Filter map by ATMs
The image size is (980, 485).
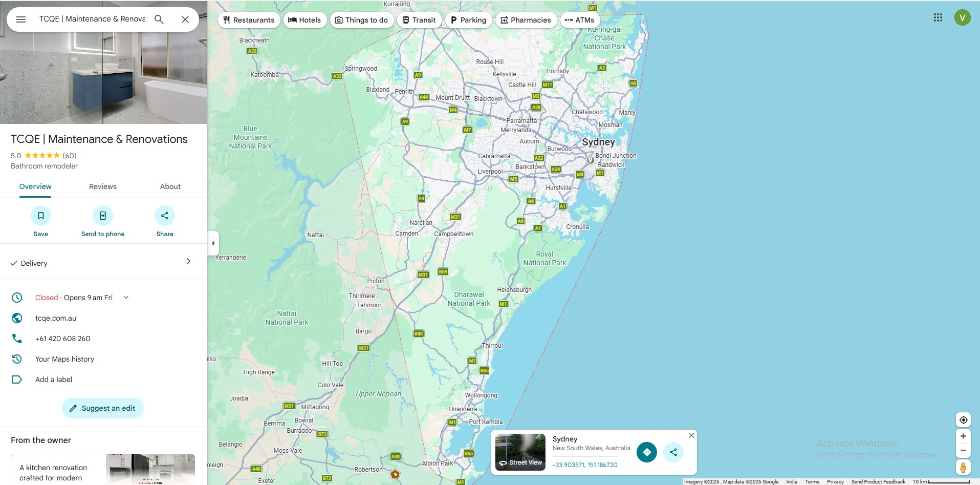[580, 20]
